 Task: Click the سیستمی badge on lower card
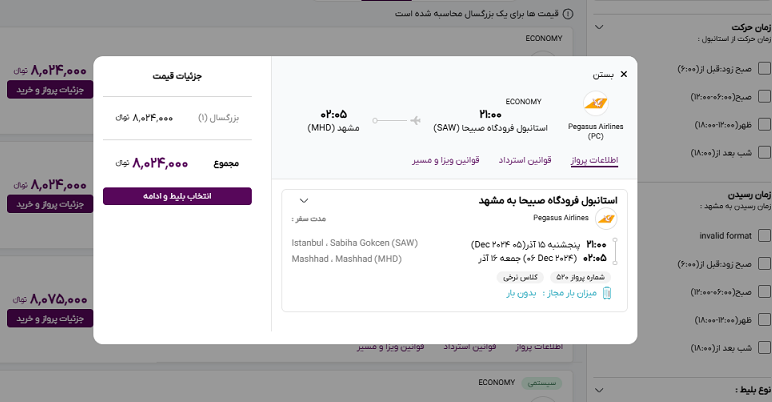pyautogui.click(x=542, y=383)
